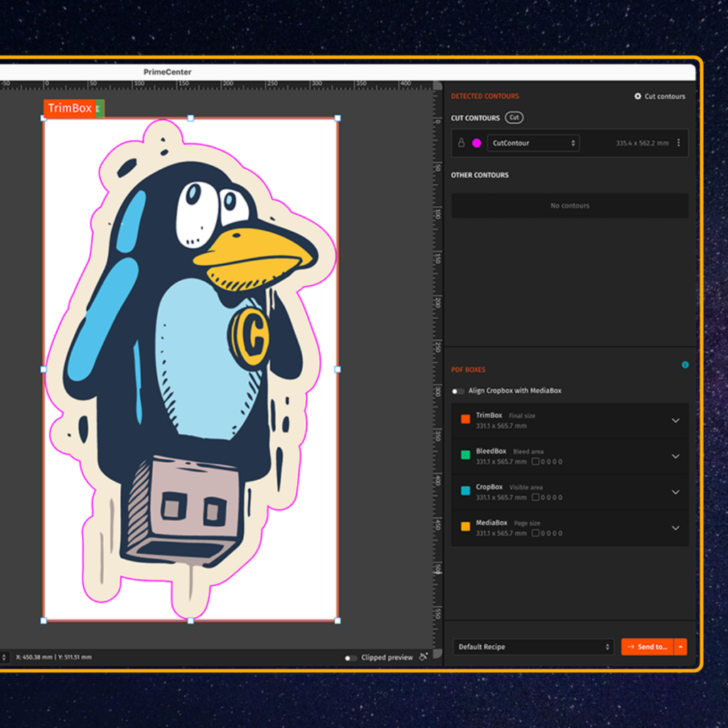This screenshot has height=728, width=728.
Task: Click the blue info icon in PDF Boxes
Action: tap(685, 365)
